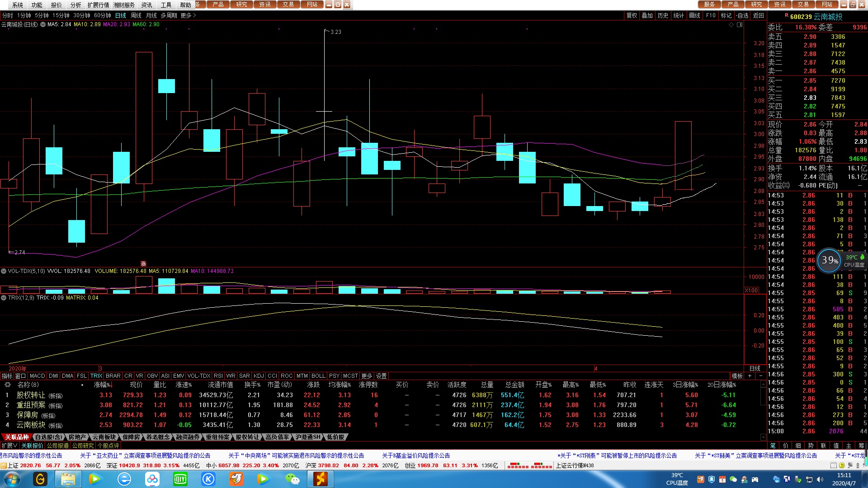Open 更多 indicators list
This screenshot has height=488, width=868.
point(367,376)
